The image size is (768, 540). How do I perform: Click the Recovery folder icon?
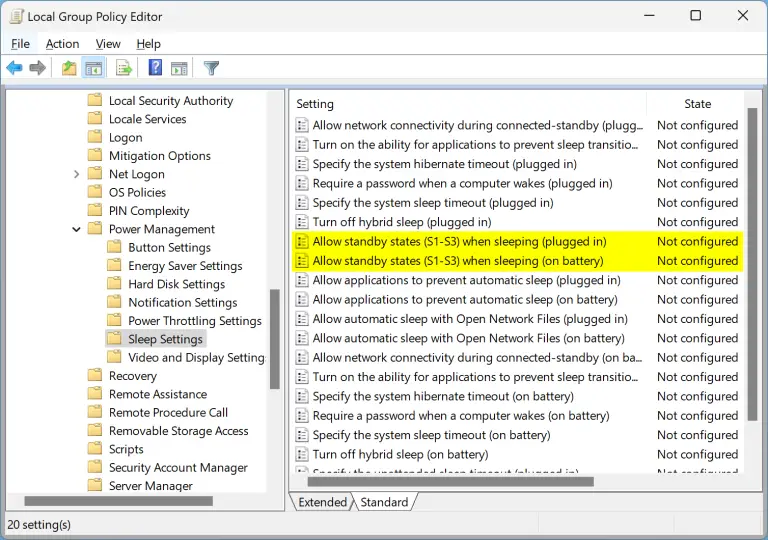click(x=95, y=375)
